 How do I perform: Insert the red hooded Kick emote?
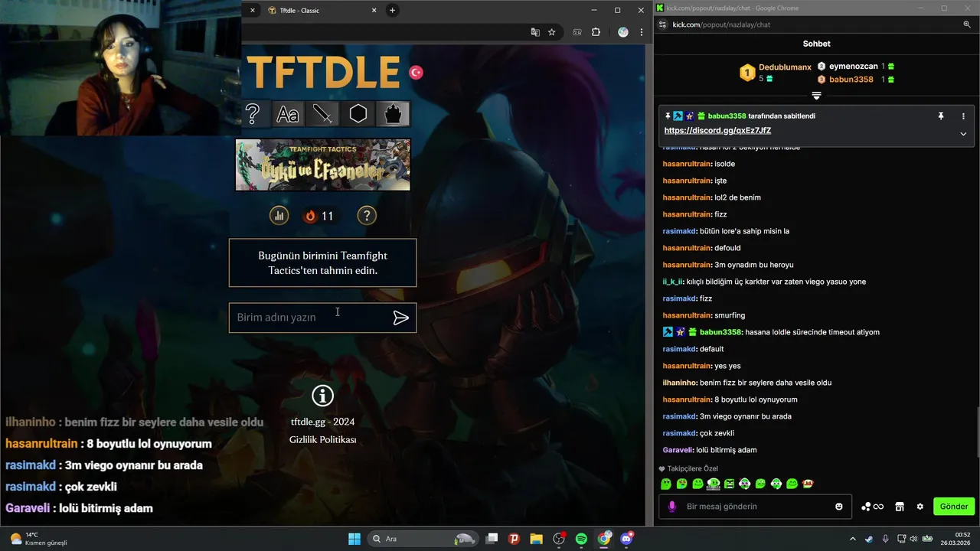(808, 484)
